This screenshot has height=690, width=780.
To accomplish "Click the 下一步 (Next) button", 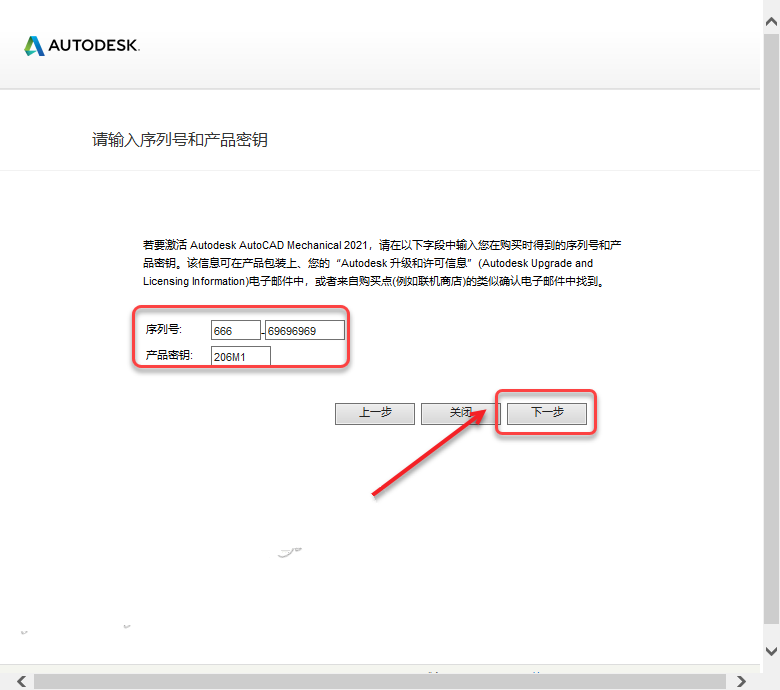I will point(547,413).
